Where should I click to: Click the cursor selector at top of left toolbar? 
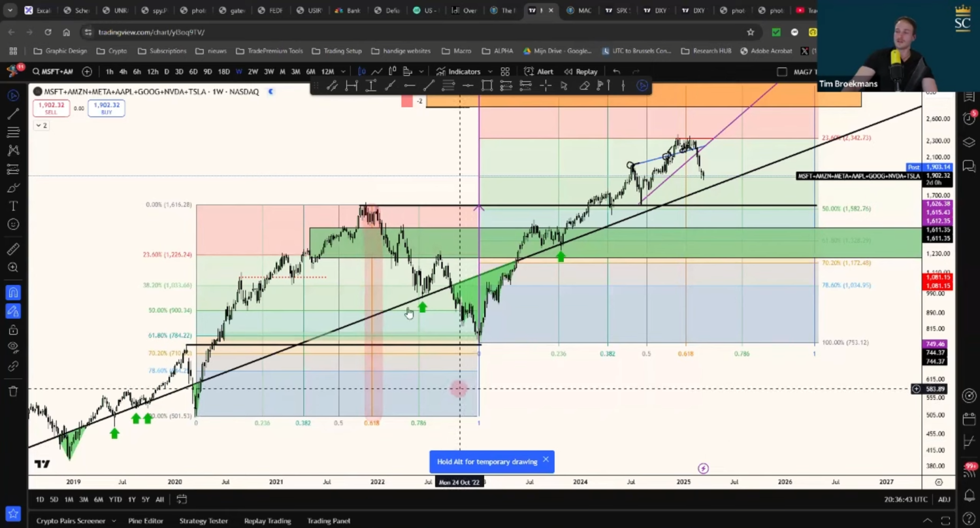[12, 95]
